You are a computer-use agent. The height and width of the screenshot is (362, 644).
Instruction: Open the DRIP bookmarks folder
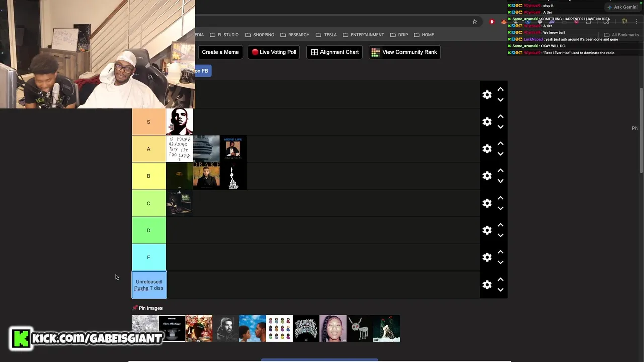pyautogui.click(x=399, y=35)
